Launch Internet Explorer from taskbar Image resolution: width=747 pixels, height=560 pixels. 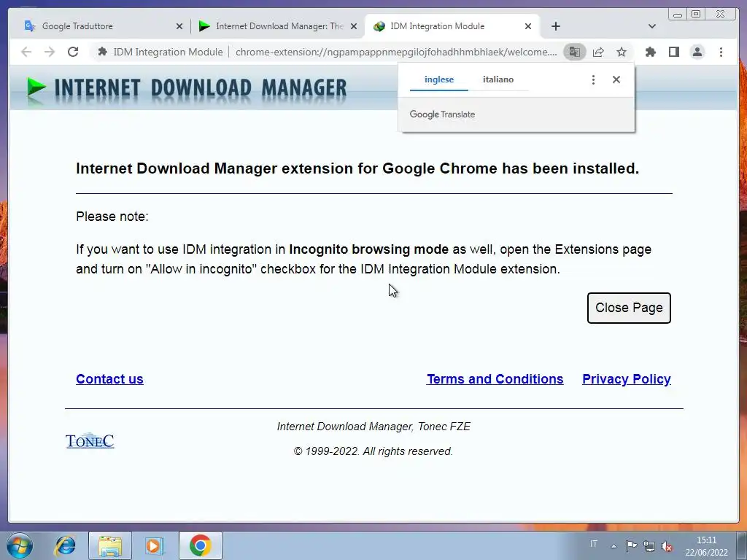pyautogui.click(x=65, y=545)
